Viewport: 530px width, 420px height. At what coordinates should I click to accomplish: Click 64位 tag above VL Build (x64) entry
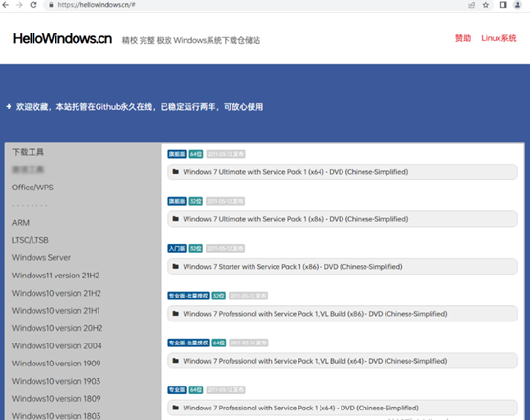coord(219,343)
